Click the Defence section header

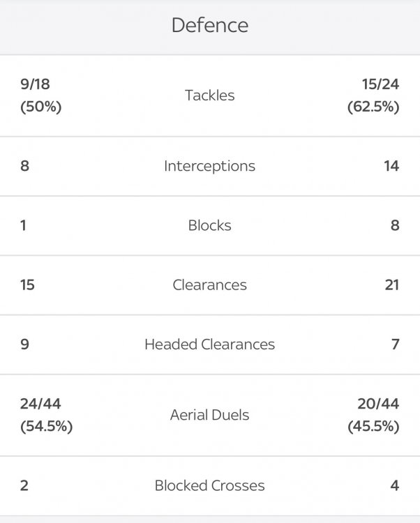210,26
